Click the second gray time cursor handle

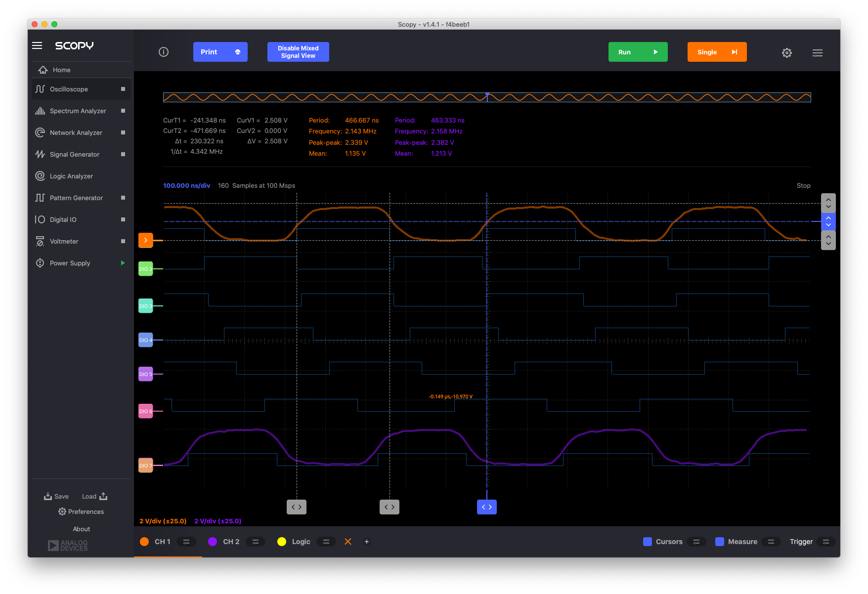point(390,507)
